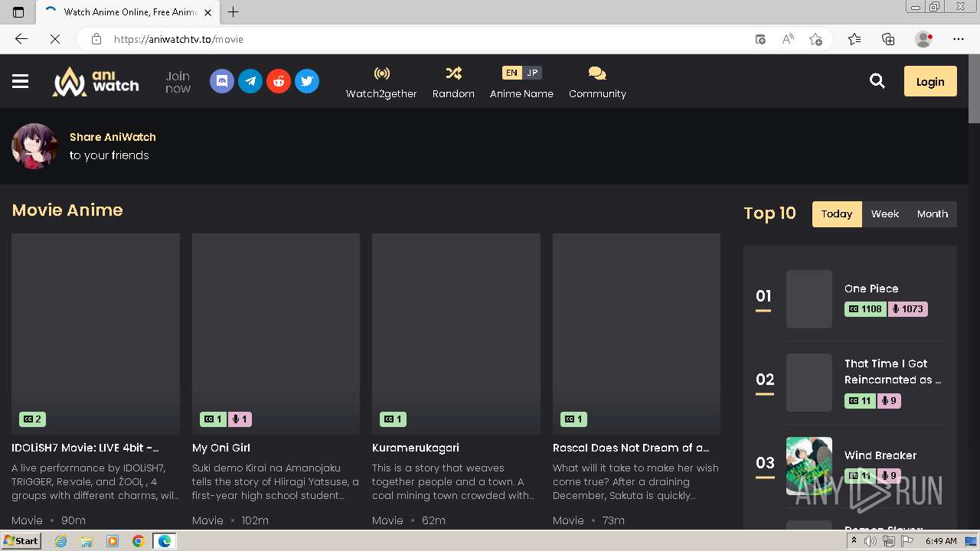Image resolution: width=980 pixels, height=551 pixels.
Task: Open Wind Breaker in Top 10
Action: pos(880,455)
